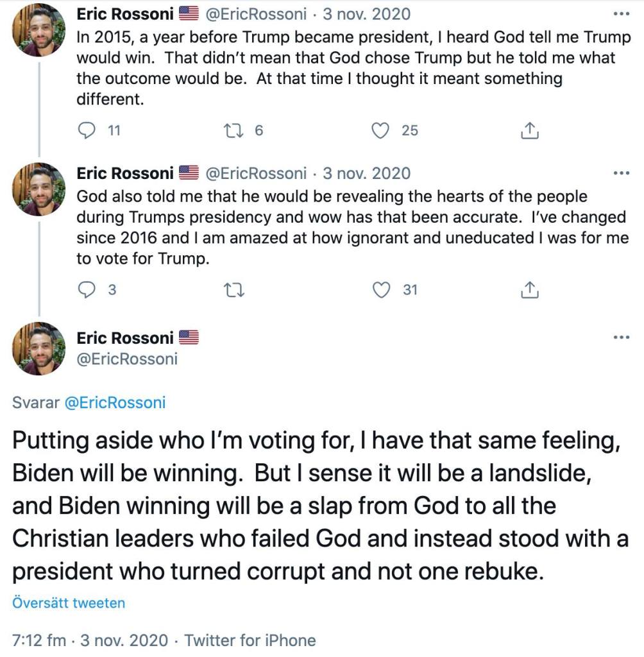Open more options on the second tweet
644x657 pixels.
(x=622, y=173)
